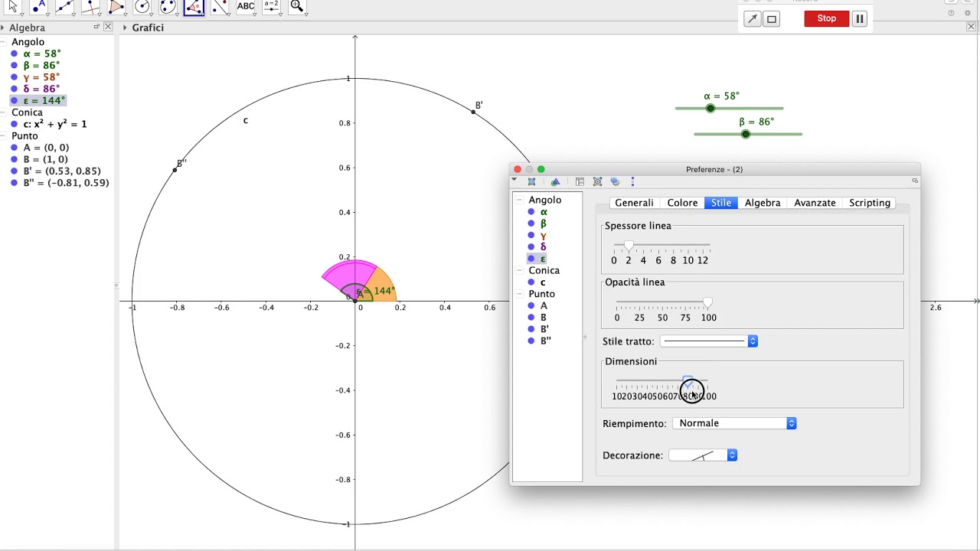The height and width of the screenshot is (551, 980).
Task: Open Preferenze objects properties icon
Action: pyautogui.click(x=555, y=182)
